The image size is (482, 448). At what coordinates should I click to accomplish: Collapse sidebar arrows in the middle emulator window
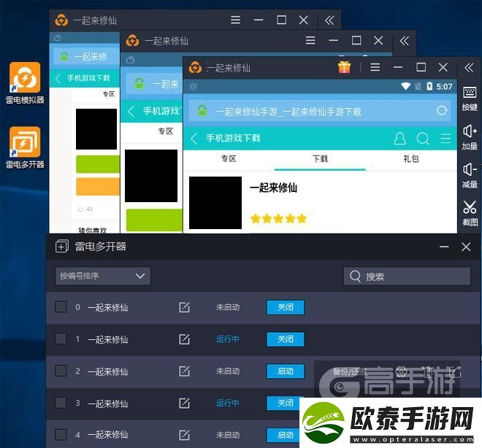[x=405, y=41]
